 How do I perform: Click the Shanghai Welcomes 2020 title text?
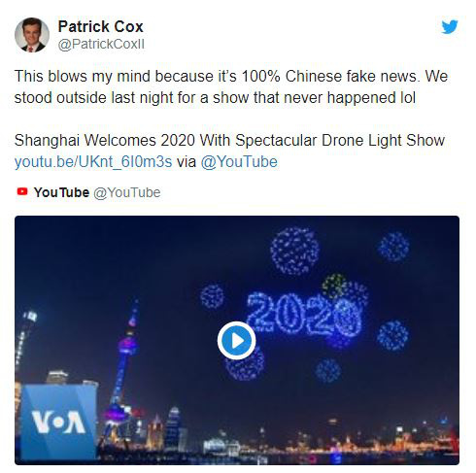coord(229,140)
